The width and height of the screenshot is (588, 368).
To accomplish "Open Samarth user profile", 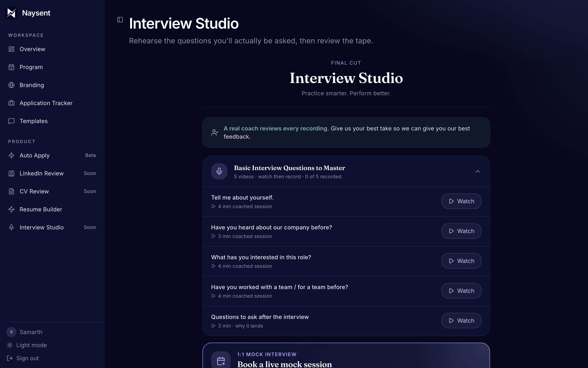I will pos(24,332).
